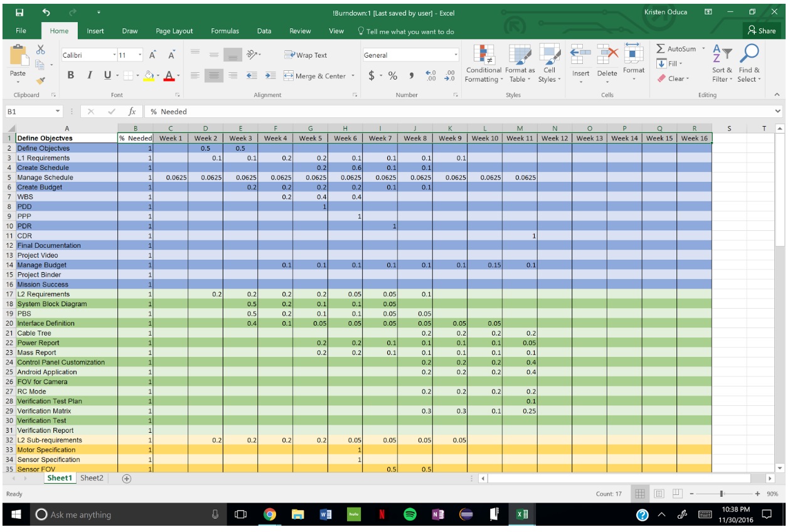
Task: Switch to the Review tab
Action: (300, 31)
